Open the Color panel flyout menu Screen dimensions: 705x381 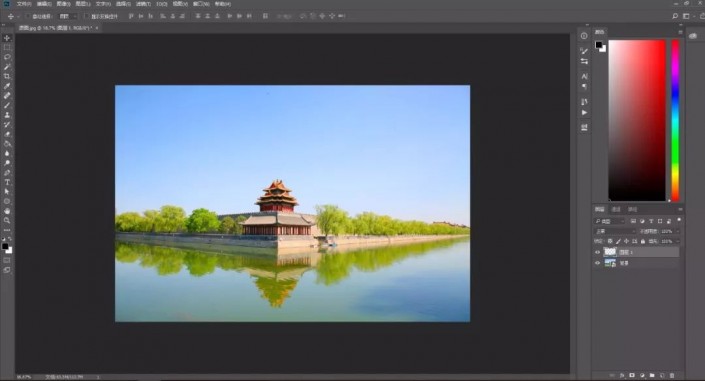[680, 32]
